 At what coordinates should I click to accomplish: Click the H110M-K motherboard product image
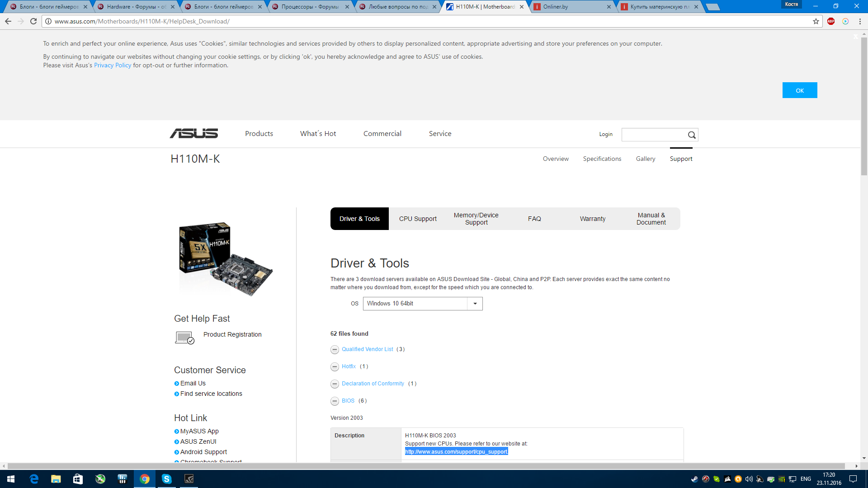(226, 259)
